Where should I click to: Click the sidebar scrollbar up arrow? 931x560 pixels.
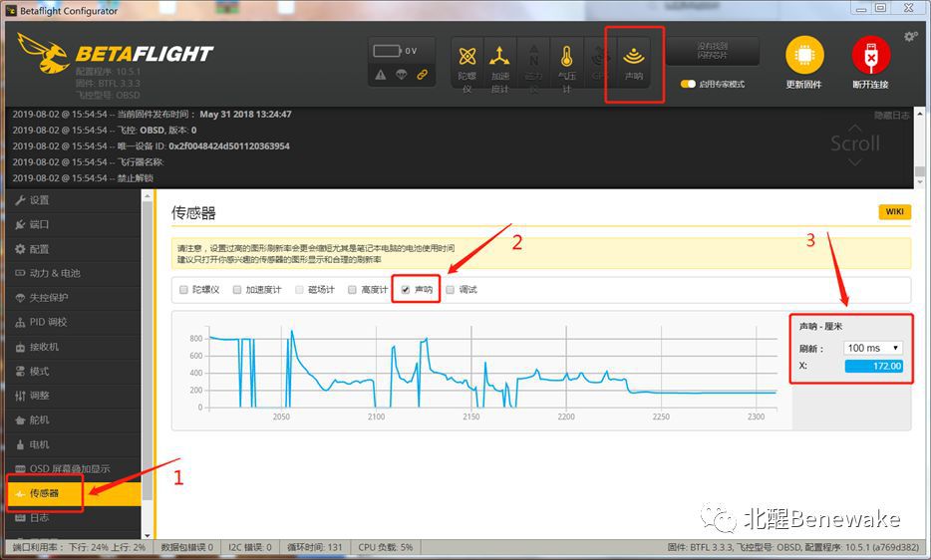[148, 195]
